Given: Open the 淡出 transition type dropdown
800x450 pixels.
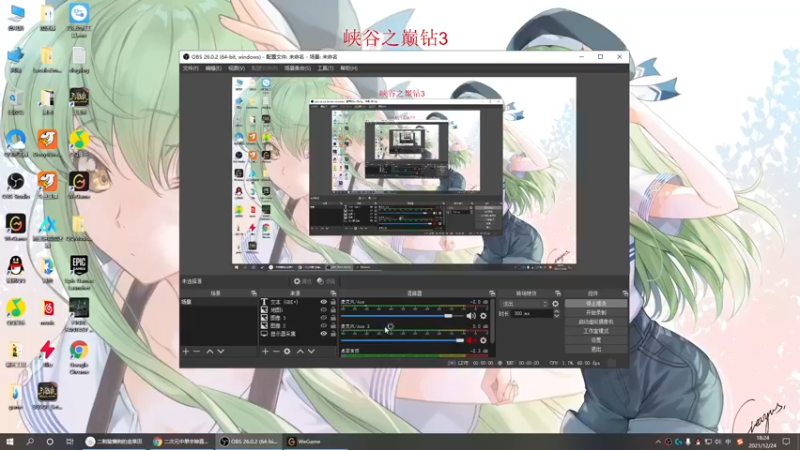Looking at the screenshot, I should (524, 304).
